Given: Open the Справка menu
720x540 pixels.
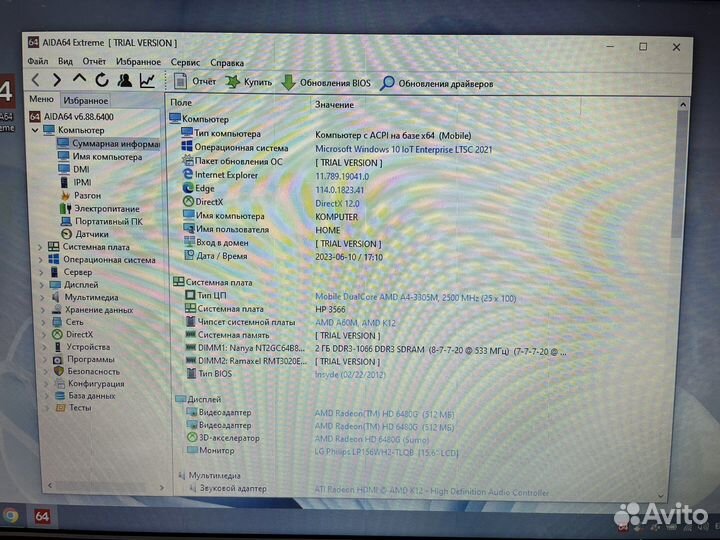Looking at the screenshot, I should tap(227, 62).
